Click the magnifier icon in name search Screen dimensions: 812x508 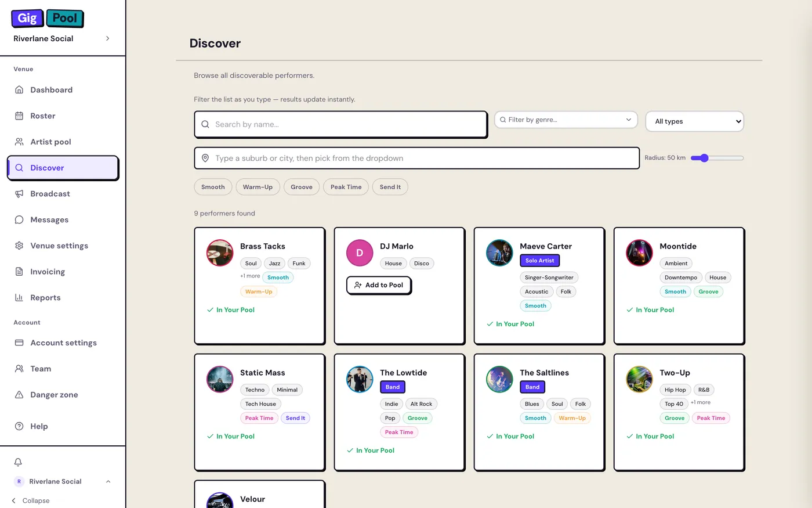pos(205,124)
